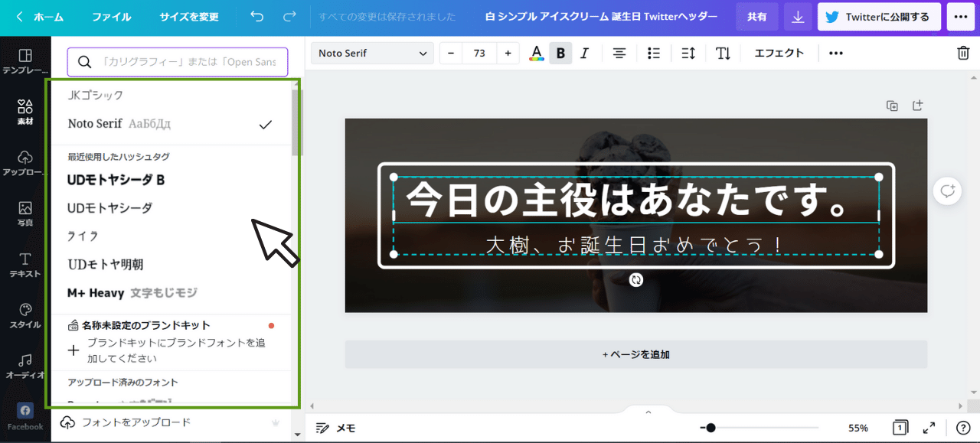Click the zoom slider handle
This screenshot has width=980, height=443.
click(x=711, y=428)
